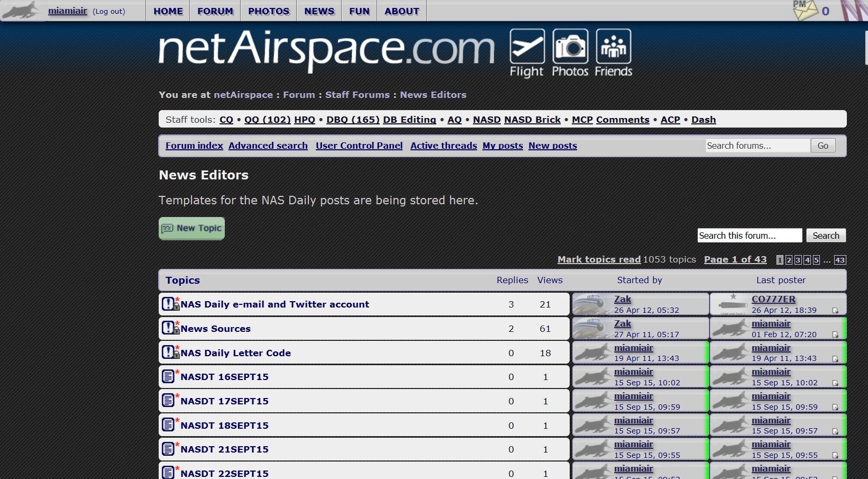Open the ABOUT menu
This screenshot has width=868, height=479.
pyautogui.click(x=402, y=11)
